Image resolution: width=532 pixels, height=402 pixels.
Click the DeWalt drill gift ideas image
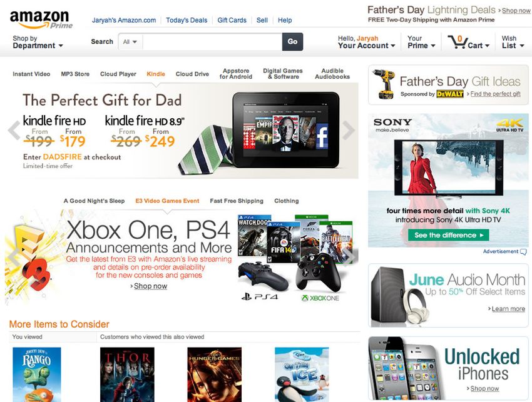tap(384, 84)
